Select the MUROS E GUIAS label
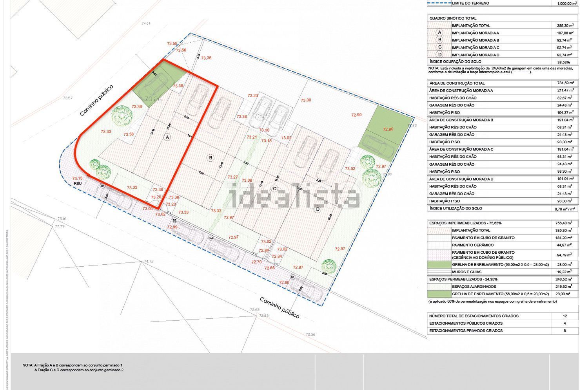 467,272
